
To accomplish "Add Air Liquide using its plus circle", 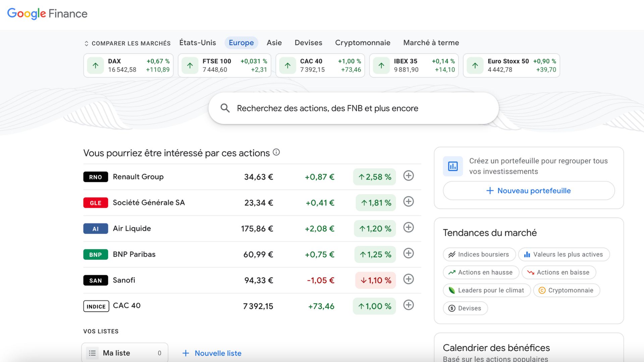I will pyautogui.click(x=408, y=227).
